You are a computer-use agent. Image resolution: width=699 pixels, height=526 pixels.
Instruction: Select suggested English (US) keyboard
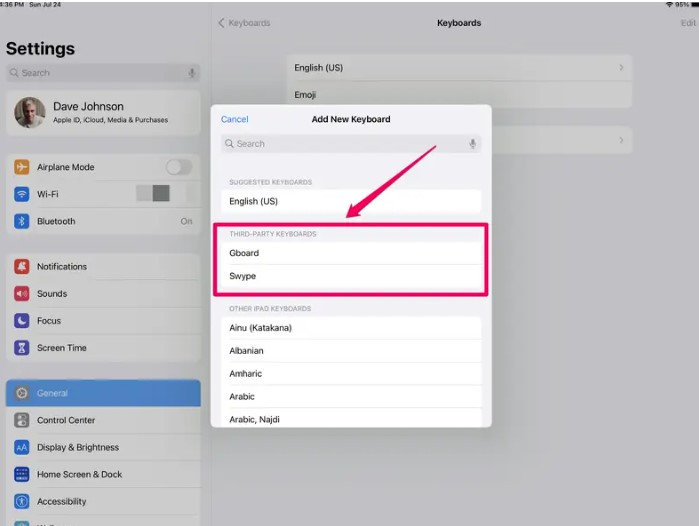pos(351,201)
